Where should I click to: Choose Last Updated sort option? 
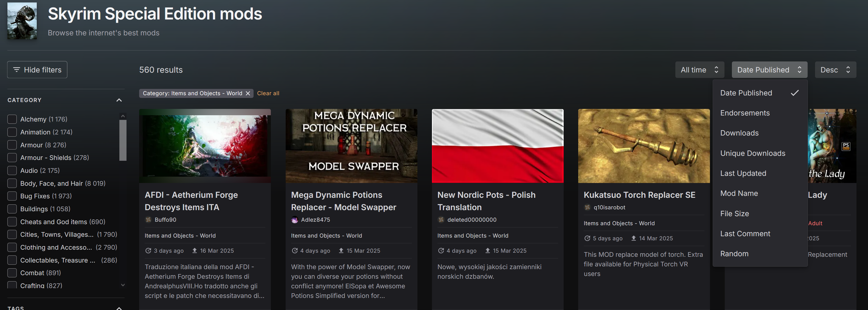coord(743,173)
